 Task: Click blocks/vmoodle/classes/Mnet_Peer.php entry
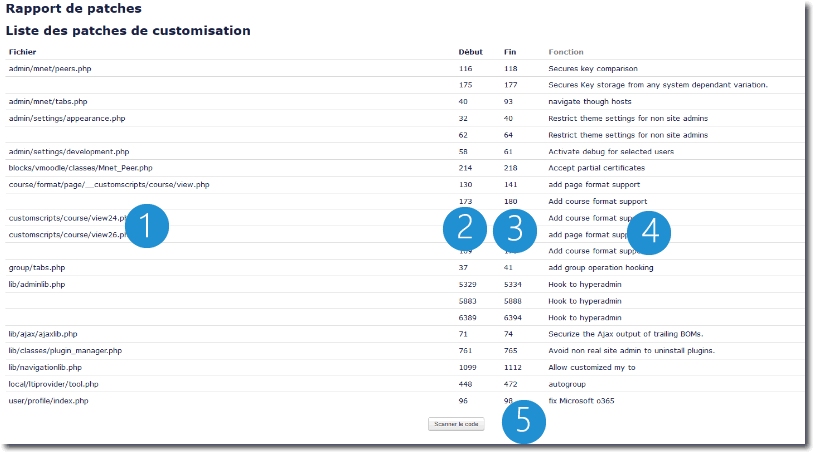80,168
